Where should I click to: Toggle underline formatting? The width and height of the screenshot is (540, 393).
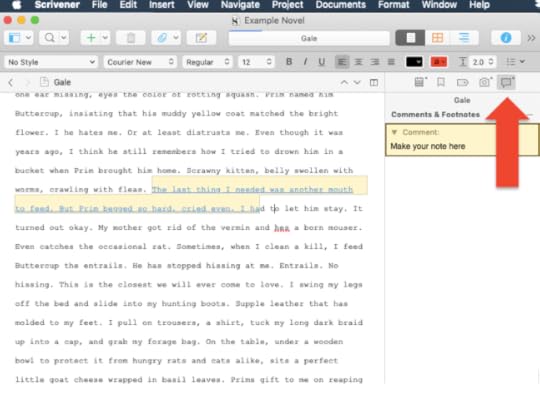[x=321, y=62]
